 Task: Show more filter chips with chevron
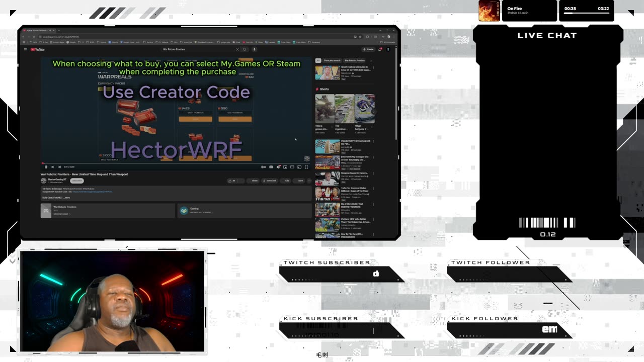coord(371,60)
